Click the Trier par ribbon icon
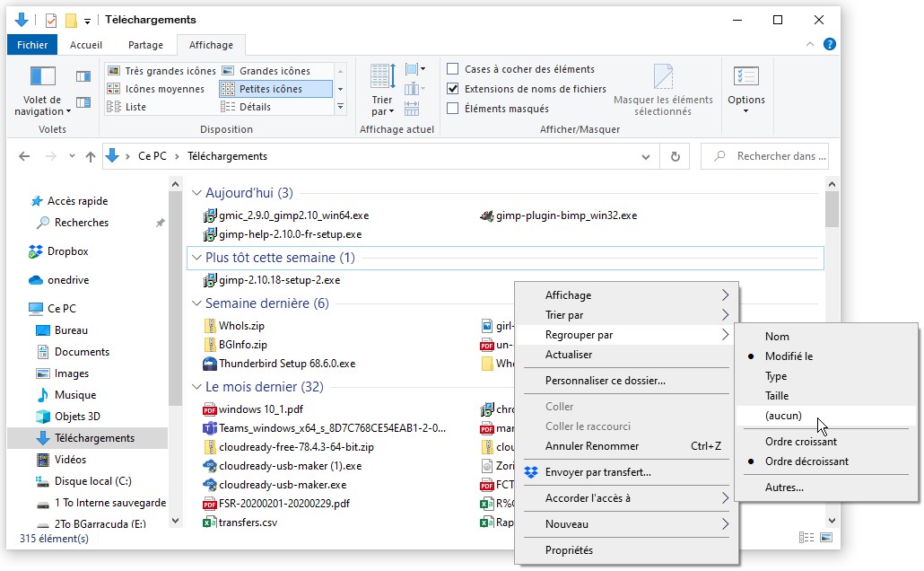The height and width of the screenshot is (571, 924). coord(382,77)
